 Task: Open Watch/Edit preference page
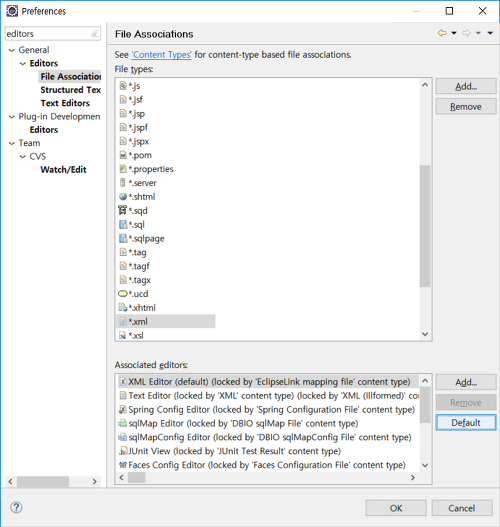pos(64,169)
